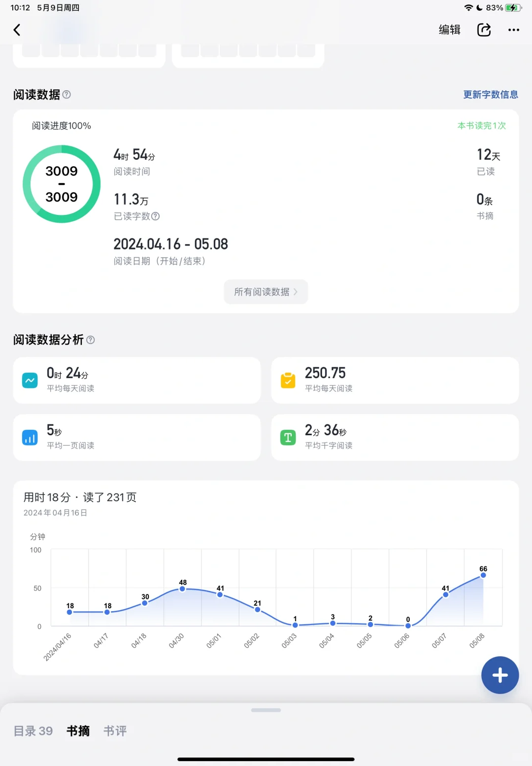Screen dimensions: 532x766
Task: Tap the bottom sheet grabber handle
Action: click(x=266, y=710)
